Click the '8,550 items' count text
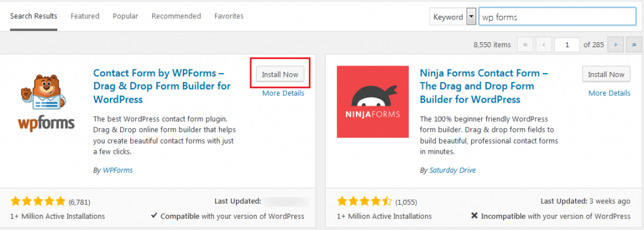Screen dimensions: 644x230 click(492, 45)
